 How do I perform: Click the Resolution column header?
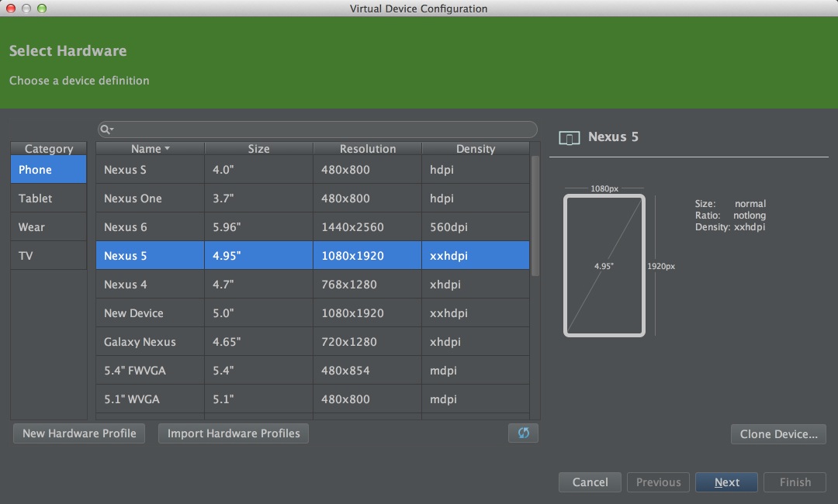point(367,149)
